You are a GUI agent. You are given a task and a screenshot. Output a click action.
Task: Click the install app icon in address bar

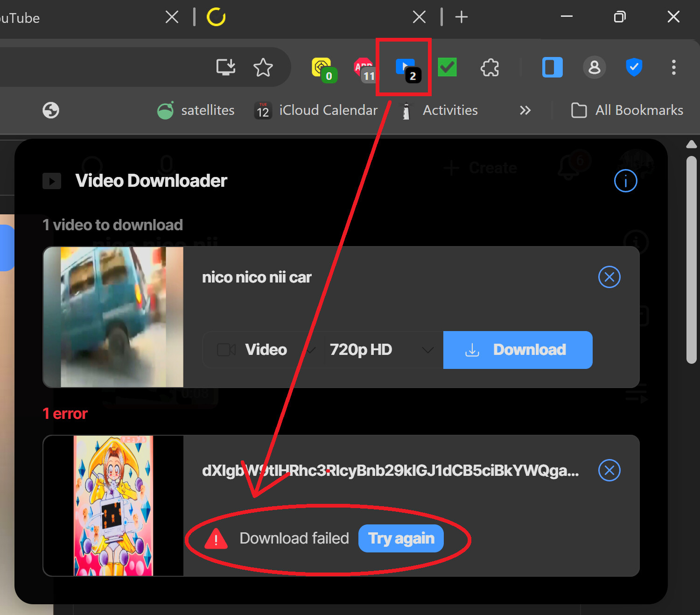[x=226, y=67]
